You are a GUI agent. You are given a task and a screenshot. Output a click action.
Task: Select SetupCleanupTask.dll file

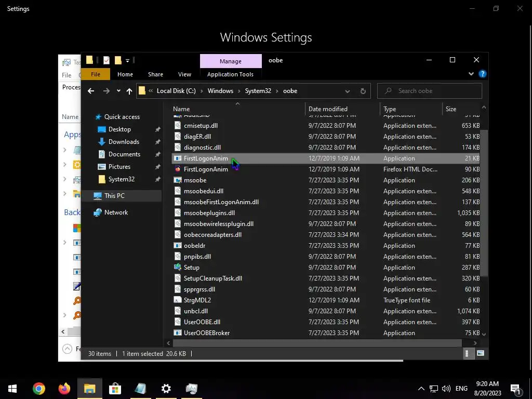coord(213,278)
